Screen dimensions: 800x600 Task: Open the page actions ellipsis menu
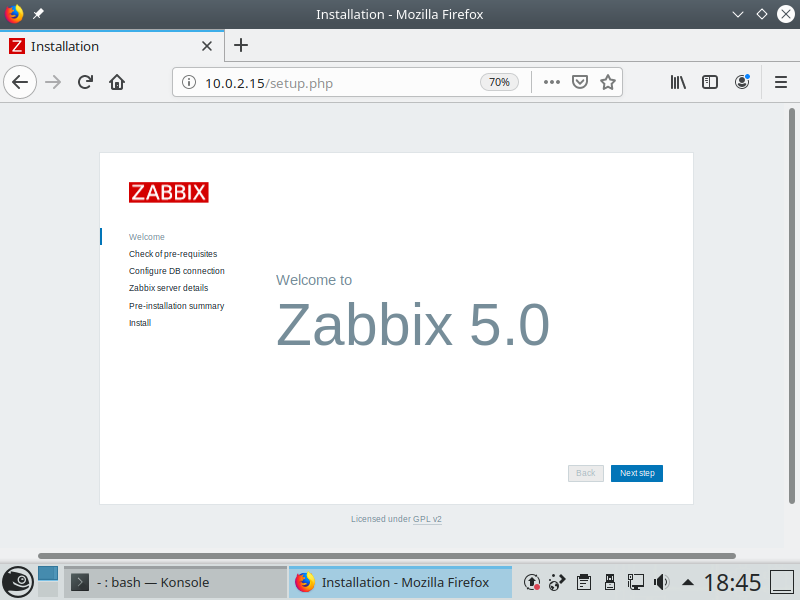click(x=551, y=82)
